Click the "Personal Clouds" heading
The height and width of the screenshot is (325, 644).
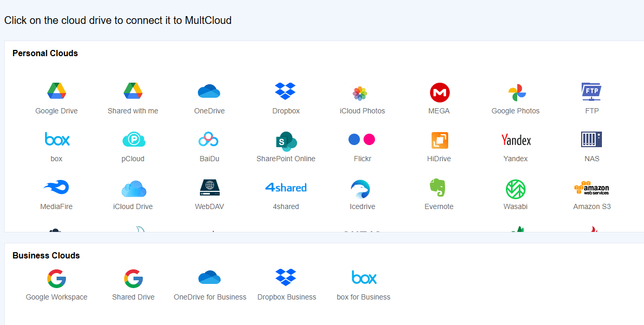[x=45, y=53]
